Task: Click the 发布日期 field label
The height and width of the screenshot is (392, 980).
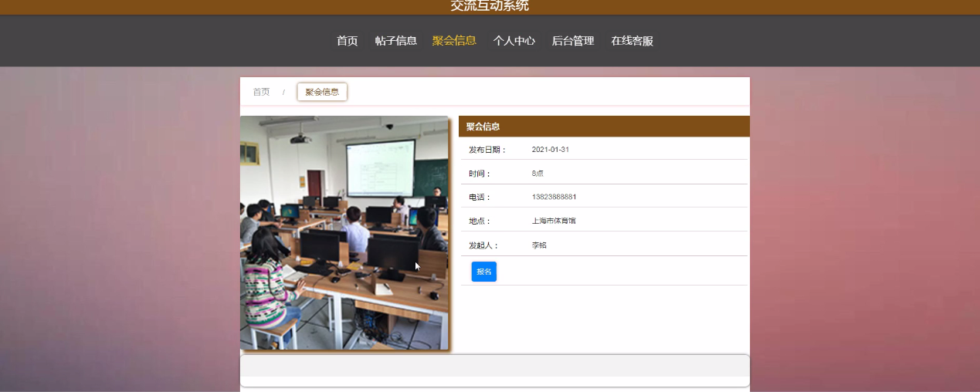Action: (487, 150)
